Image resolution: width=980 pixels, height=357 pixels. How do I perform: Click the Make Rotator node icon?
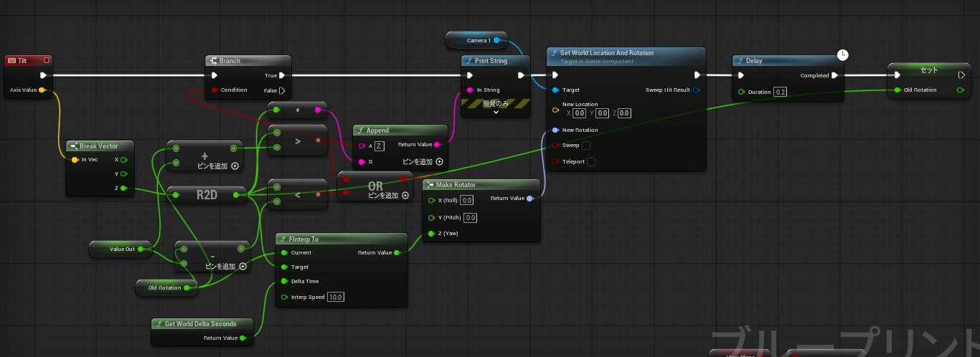(431, 185)
